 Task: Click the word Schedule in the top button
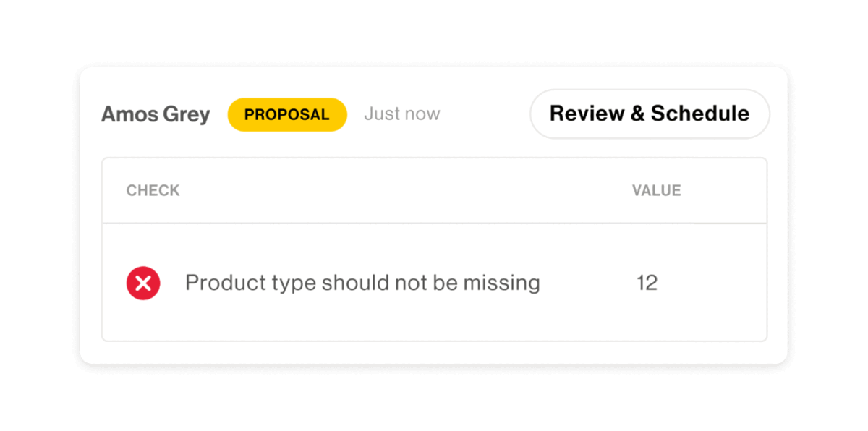(699, 114)
